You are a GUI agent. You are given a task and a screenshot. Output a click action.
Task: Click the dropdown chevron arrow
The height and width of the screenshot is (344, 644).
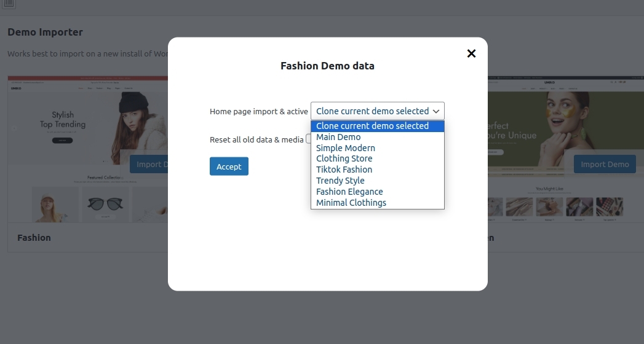coord(435,111)
